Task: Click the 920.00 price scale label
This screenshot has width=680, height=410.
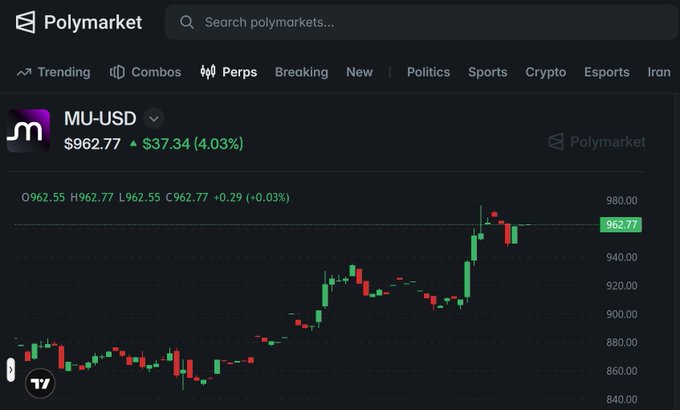Action: 621,286
